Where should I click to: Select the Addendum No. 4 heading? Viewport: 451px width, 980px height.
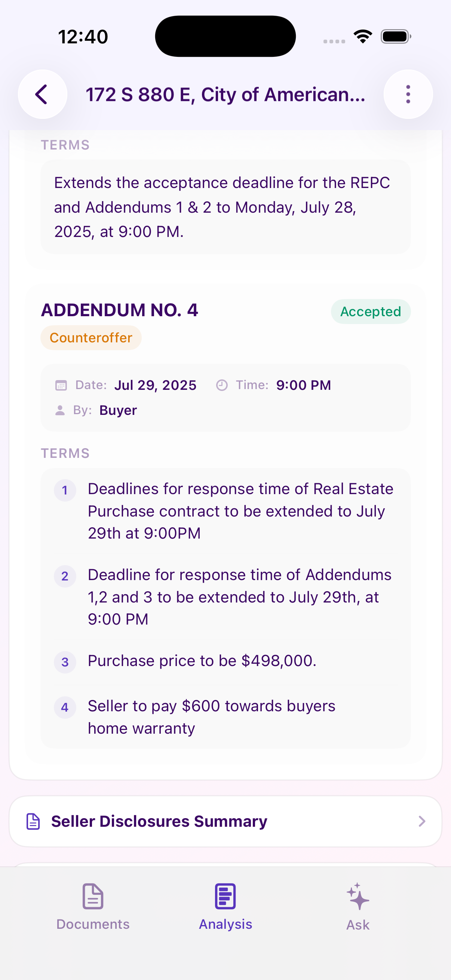pos(120,310)
